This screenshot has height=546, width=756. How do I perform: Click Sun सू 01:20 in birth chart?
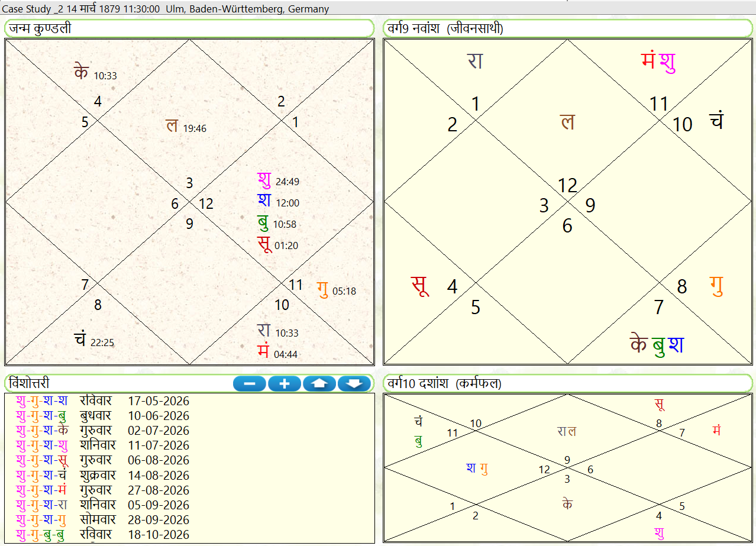click(x=277, y=244)
